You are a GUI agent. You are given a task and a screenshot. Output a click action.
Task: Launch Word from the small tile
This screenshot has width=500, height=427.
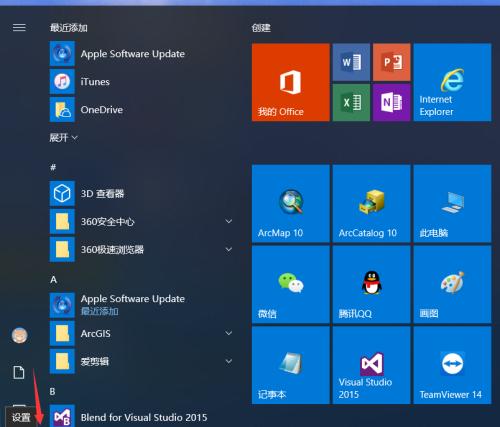(351, 62)
